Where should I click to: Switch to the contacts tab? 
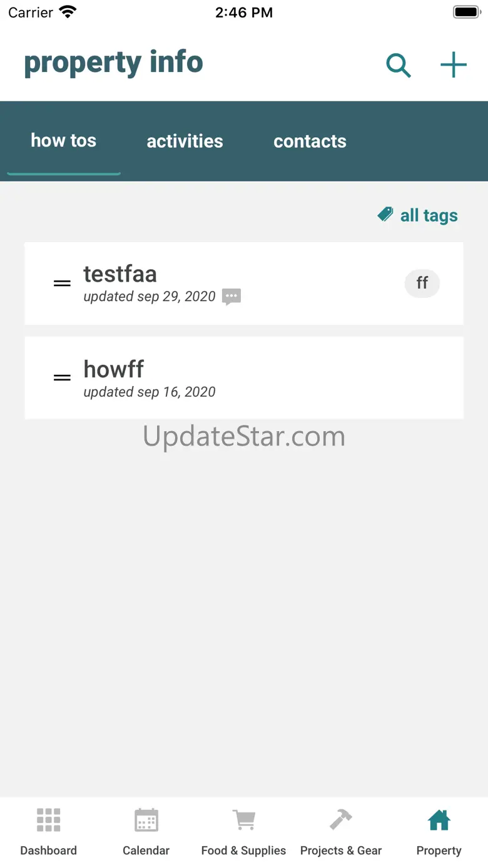[310, 141]
